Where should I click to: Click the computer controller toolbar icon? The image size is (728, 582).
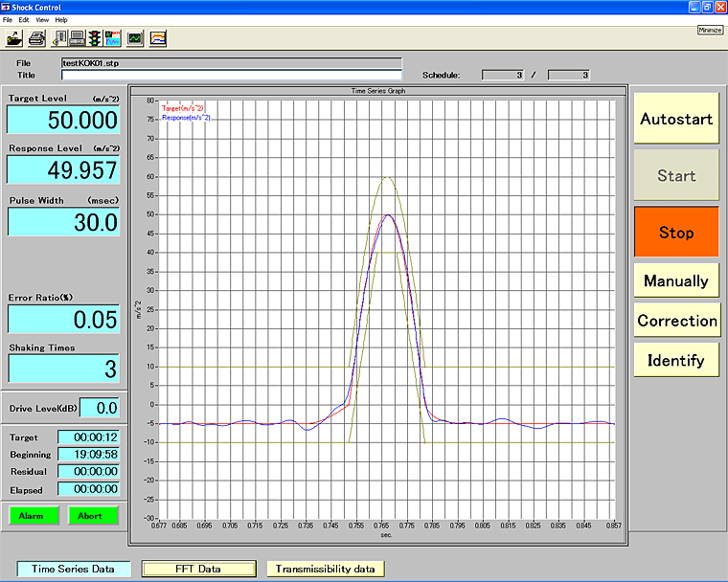coord(77,38)
